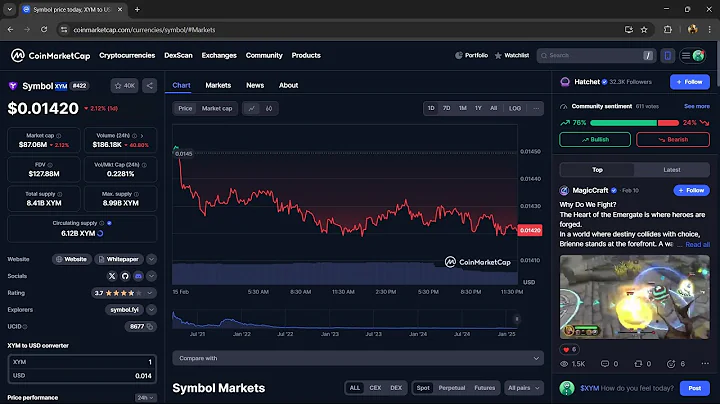Select the Price chart toggle
The width and height of the screenshot is (720, 404).
point(185,108)
